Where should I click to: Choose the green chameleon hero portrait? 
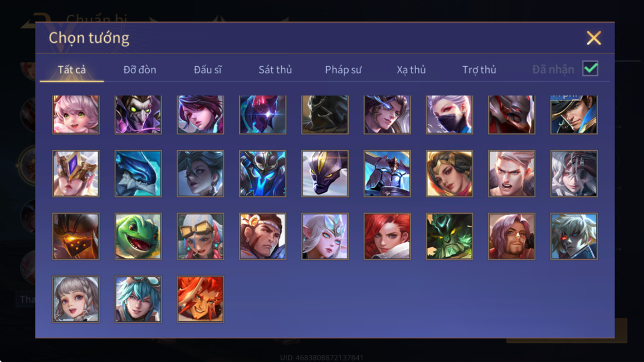[x=138, y=236]
